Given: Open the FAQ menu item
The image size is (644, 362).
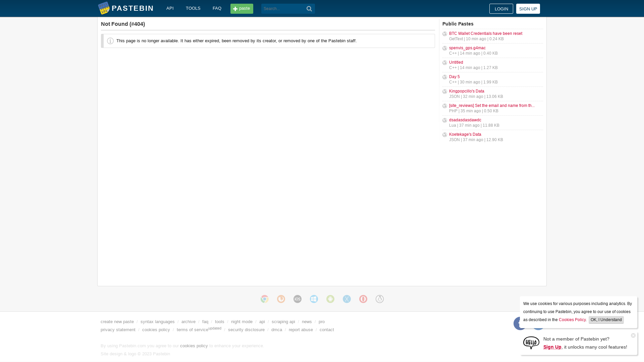Looking at the screenshot, I should (x=217, y=8).
